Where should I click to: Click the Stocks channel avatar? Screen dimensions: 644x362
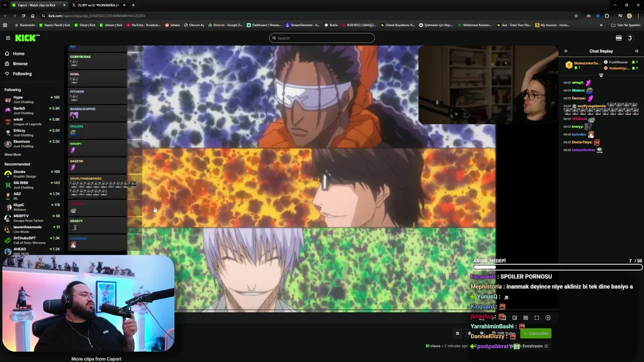point(8,174)
